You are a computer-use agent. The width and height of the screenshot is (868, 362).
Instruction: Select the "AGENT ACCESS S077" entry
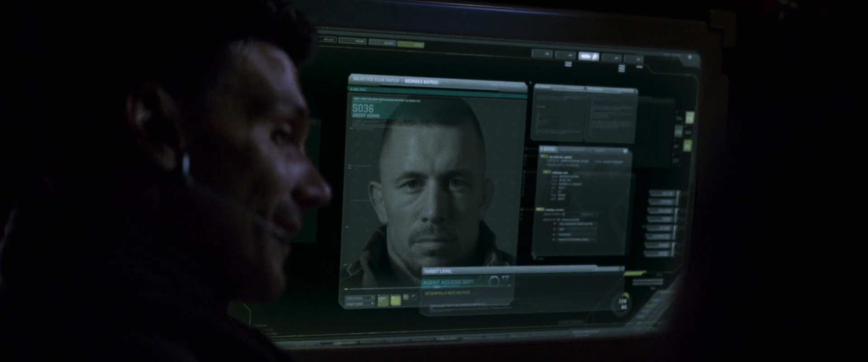(x=448, y=282)
